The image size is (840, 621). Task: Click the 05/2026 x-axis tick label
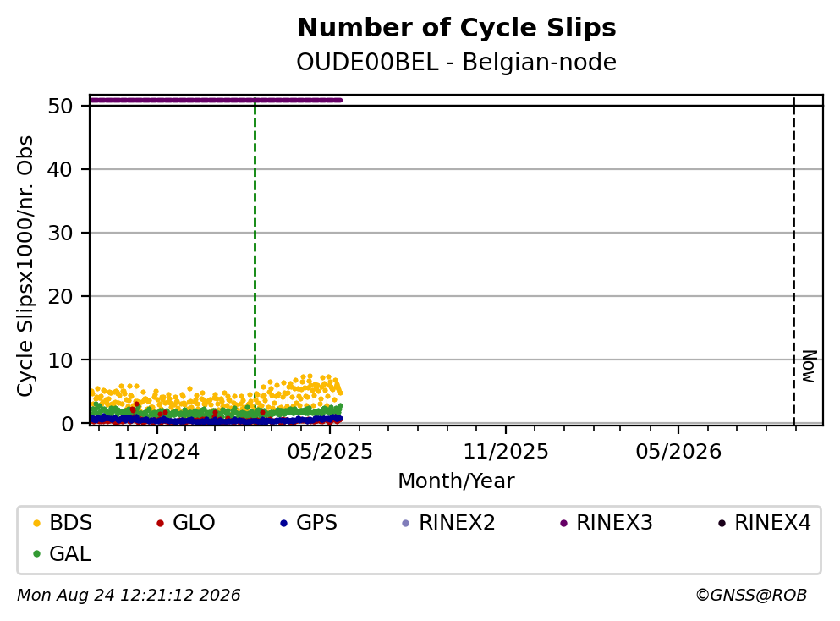point(678,452)
